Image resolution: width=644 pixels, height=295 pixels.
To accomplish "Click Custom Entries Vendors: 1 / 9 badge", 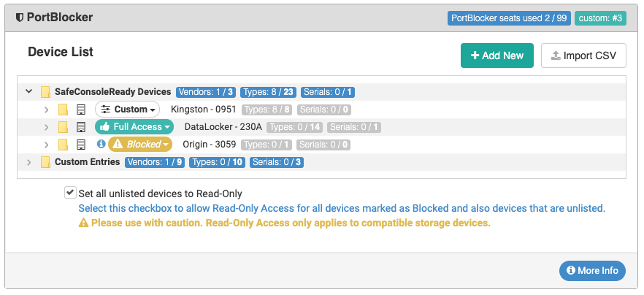I will pyautogui.click(x=155, y=162).
